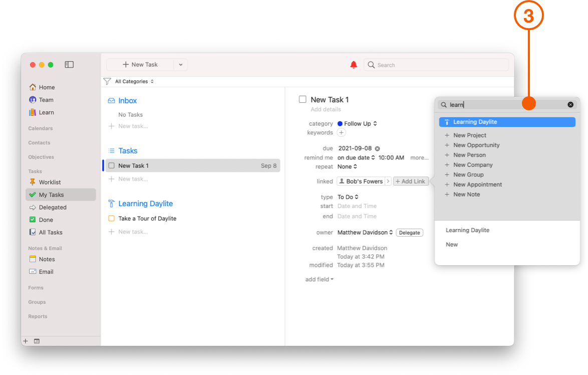Click the plus icon at sidebar bottom
This screenshot has width=588, height=375.
pos(26,341)
